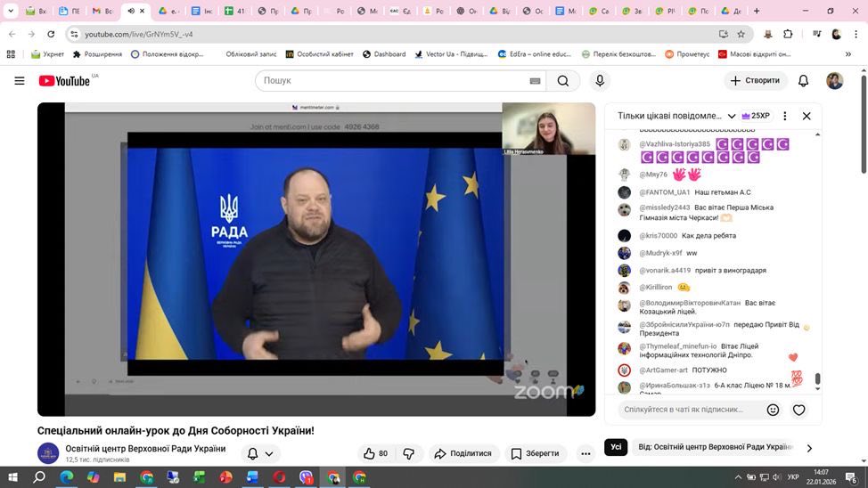Image resolution: width=868 pixels, height=488 pixels.
Task: Open YouTube guide hamburger menu
Action: 20,81
